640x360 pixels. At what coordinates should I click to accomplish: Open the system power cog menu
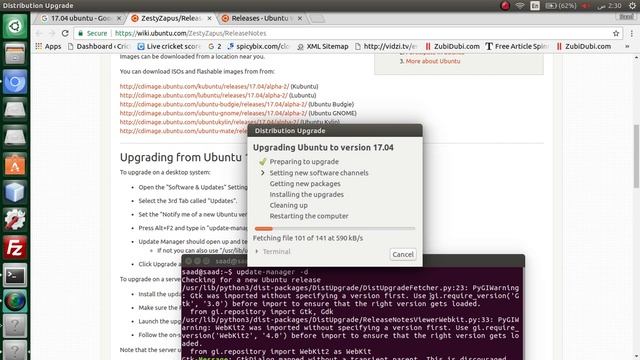coord(632,6)
